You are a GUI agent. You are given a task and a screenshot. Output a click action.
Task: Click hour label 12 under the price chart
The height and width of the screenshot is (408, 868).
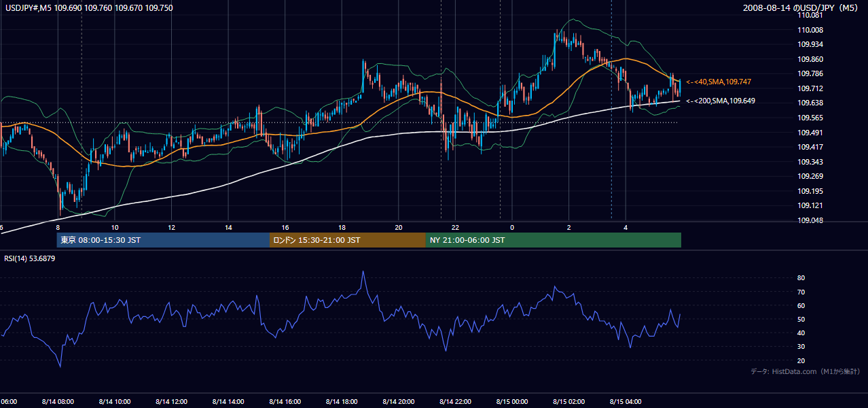(171, 227)
